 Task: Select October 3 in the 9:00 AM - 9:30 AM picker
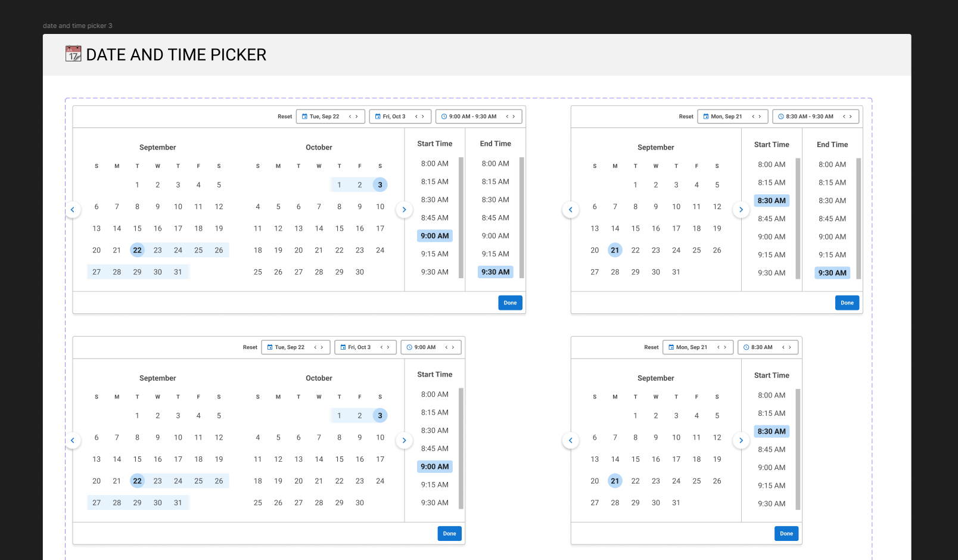380,185
